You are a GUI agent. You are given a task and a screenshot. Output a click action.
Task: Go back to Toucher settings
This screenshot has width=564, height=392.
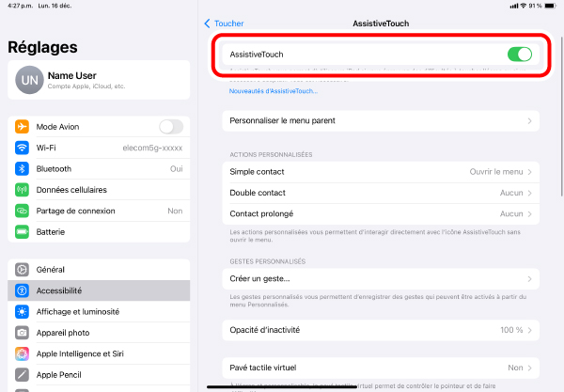[x=224, y=23]
